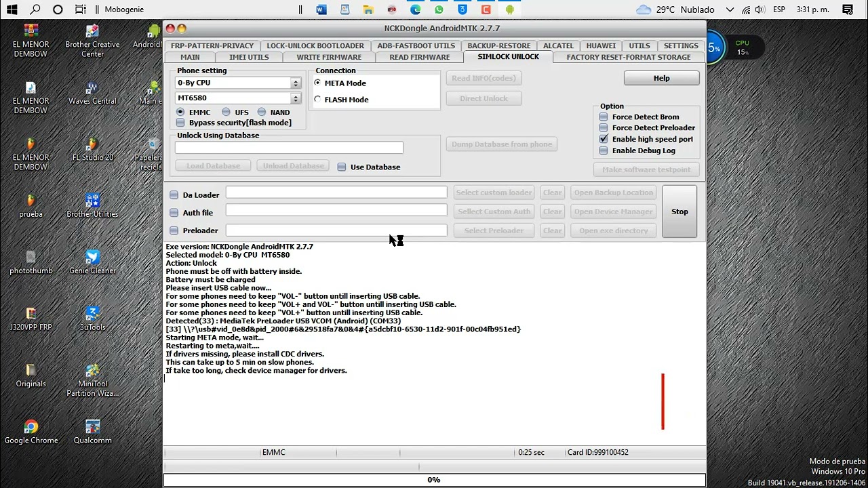This screenshot has width=868, height=488.
Task: Choose EMMC storage type
Action: click(180, 113)
